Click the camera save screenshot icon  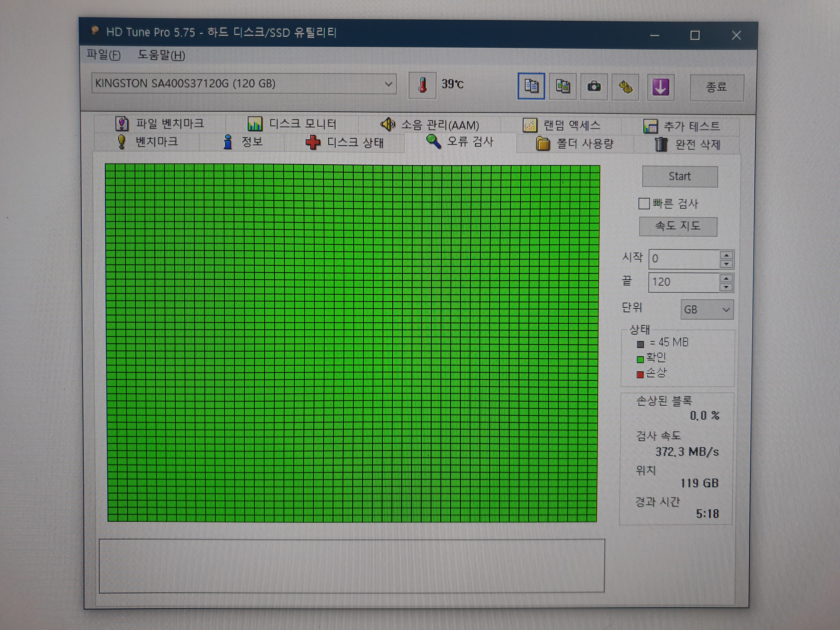[594, 87]
